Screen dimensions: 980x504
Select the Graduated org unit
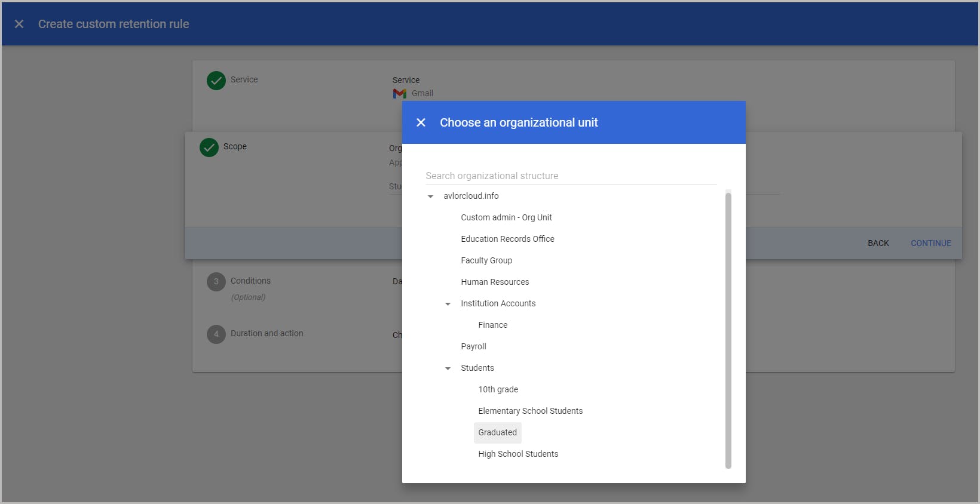tap(497, 432)
